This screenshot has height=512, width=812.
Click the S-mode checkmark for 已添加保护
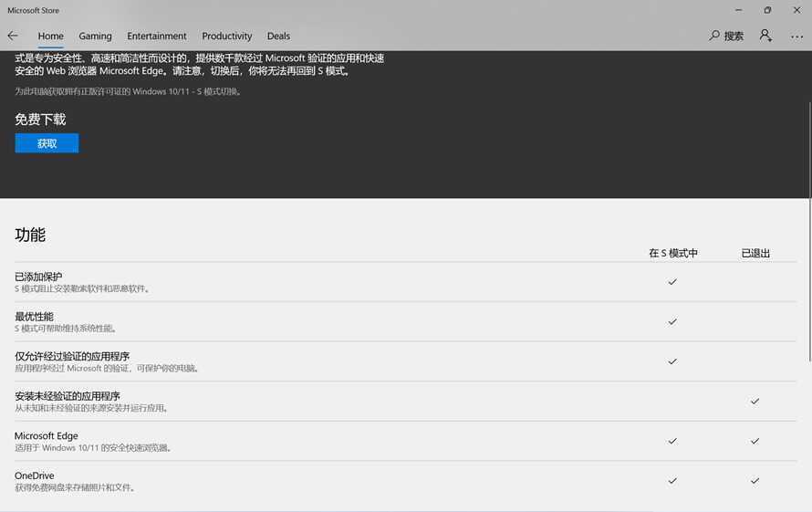pyautogui.click(x=672, y=282)
